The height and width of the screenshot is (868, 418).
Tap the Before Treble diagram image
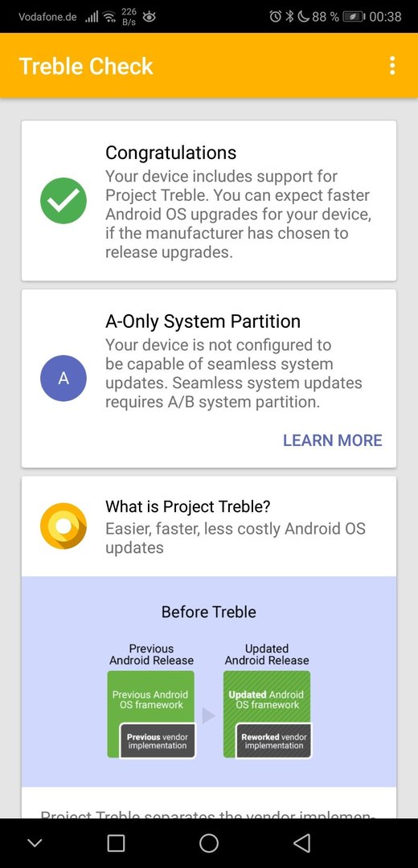click(209, 682)
